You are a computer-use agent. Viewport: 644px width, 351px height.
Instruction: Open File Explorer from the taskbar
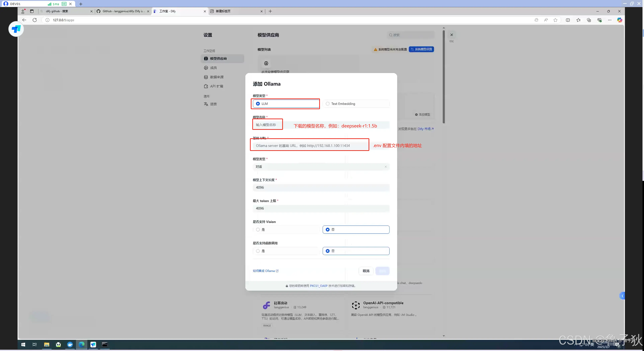click(47, 344)
